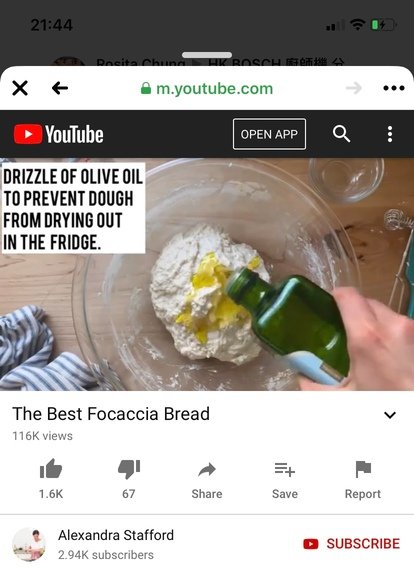Like the video with thumbs up
The height and width of the screenshot is (571, 414).
pyautogui.click(x=51, y=479)
